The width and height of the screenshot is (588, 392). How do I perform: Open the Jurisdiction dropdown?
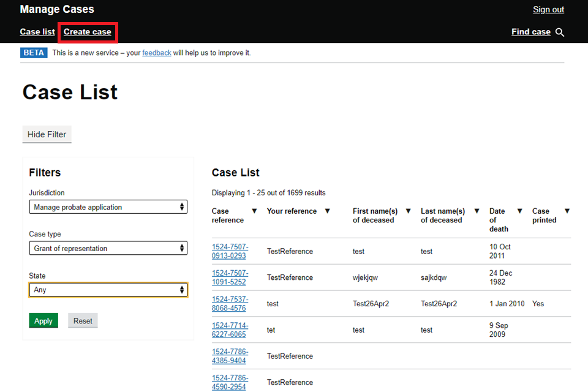108,207
